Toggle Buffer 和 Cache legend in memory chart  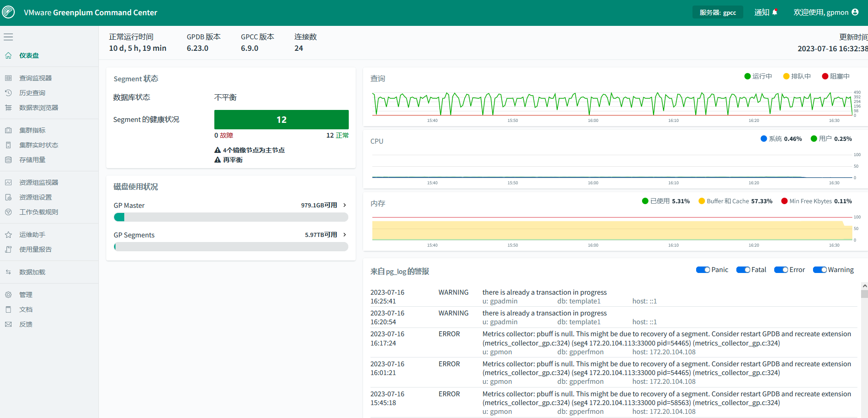(x=735, y=201)
